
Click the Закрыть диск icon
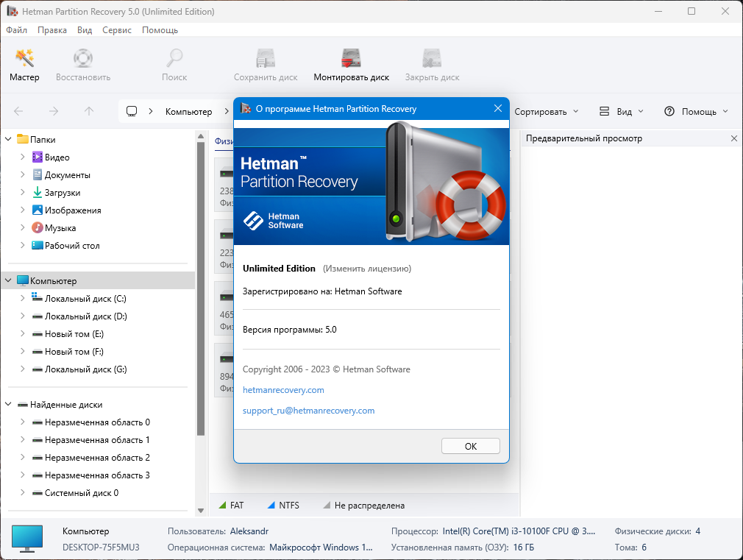(x=432, y=58)
